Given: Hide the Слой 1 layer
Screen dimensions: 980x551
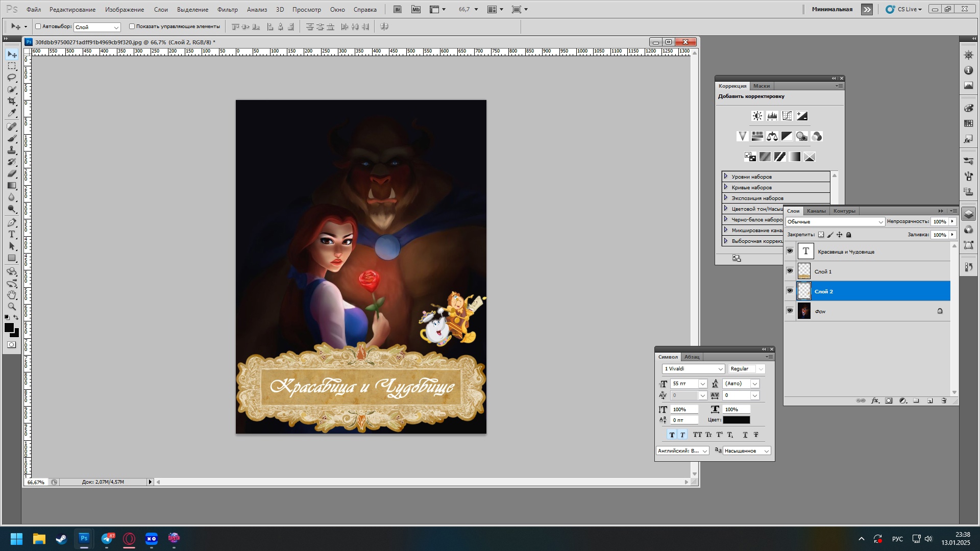Looking at the screenshot, I should (x=790, y=271).
